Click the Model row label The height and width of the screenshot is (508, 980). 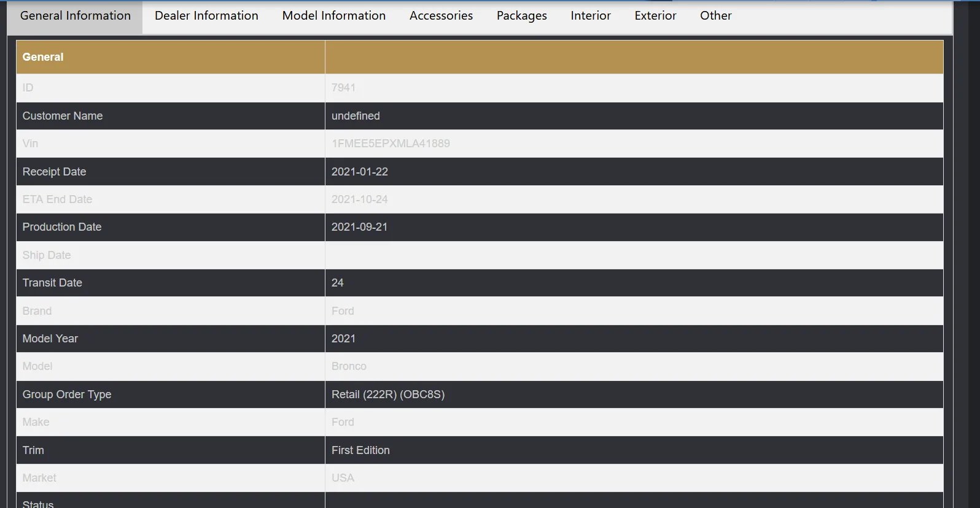[37, 366]
